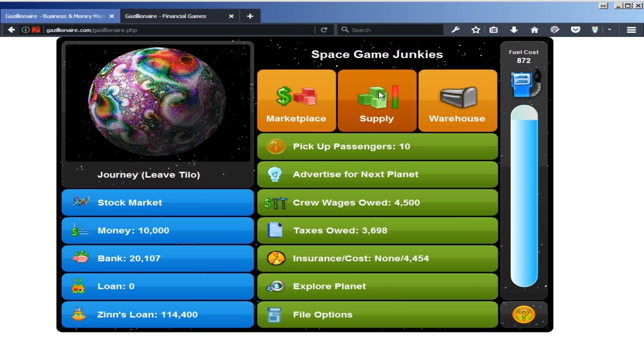Open Insurance/Cost: None/4,454 row
Viewport: 644px width, 362px height.
point(377,258)
